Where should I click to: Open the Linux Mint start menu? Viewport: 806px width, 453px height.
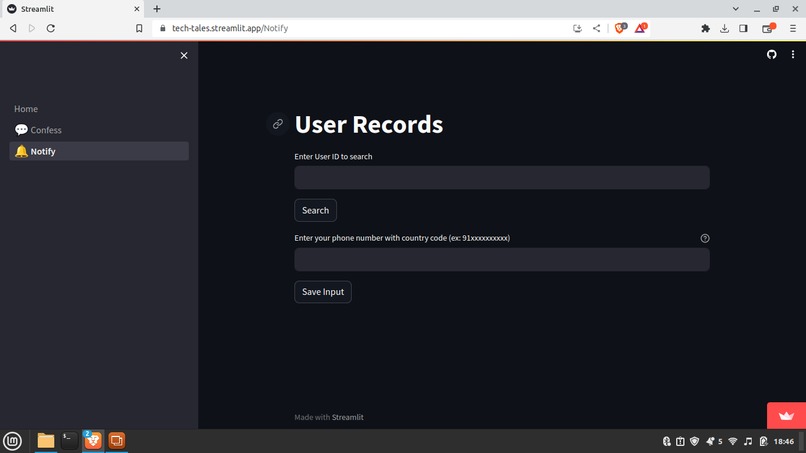click(12, 441)
